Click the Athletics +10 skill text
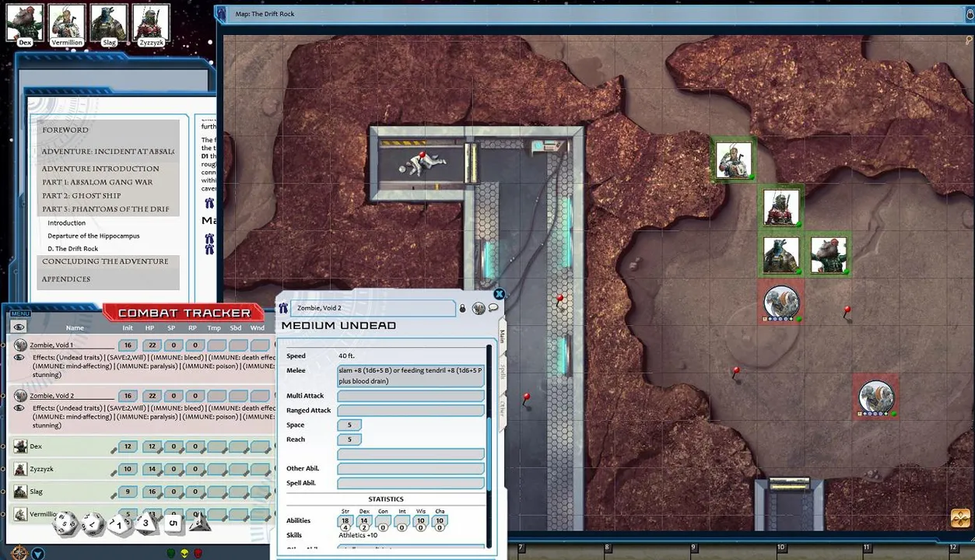The height and width of the screenshot is (560, 975). (358, 535)
